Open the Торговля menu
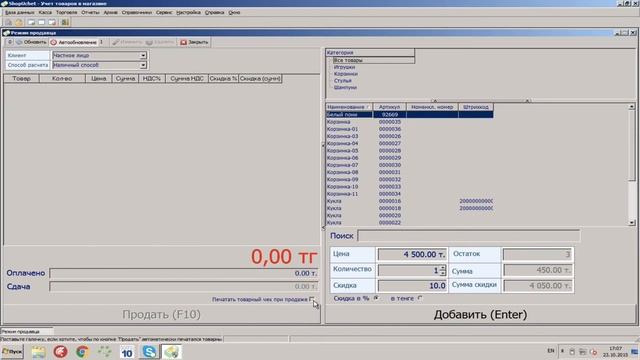640x360 pixels. [67, 13]
